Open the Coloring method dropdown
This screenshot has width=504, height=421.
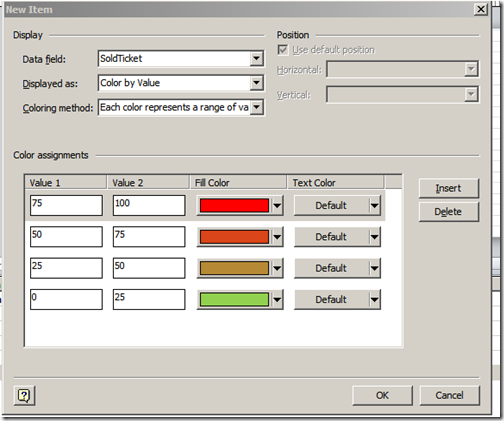256,107
